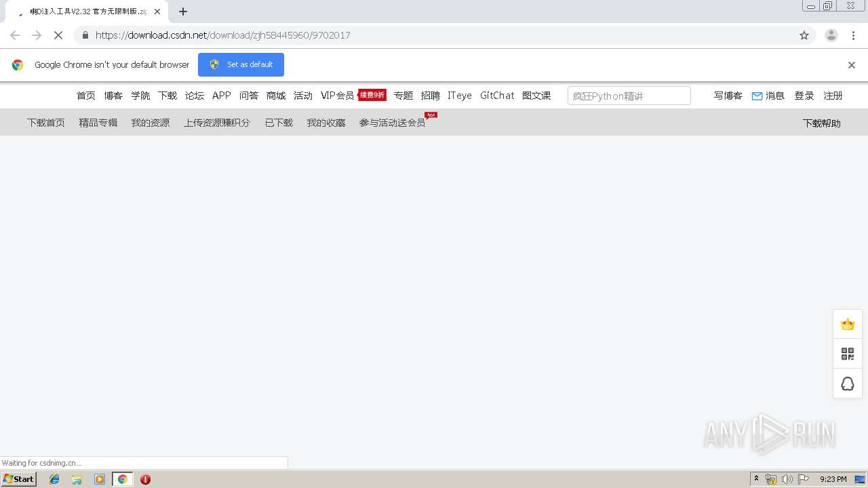The height and width of the screenshot is (488, 868).
Task: Open a new tab with plus
Action: [x=183, y=12]
